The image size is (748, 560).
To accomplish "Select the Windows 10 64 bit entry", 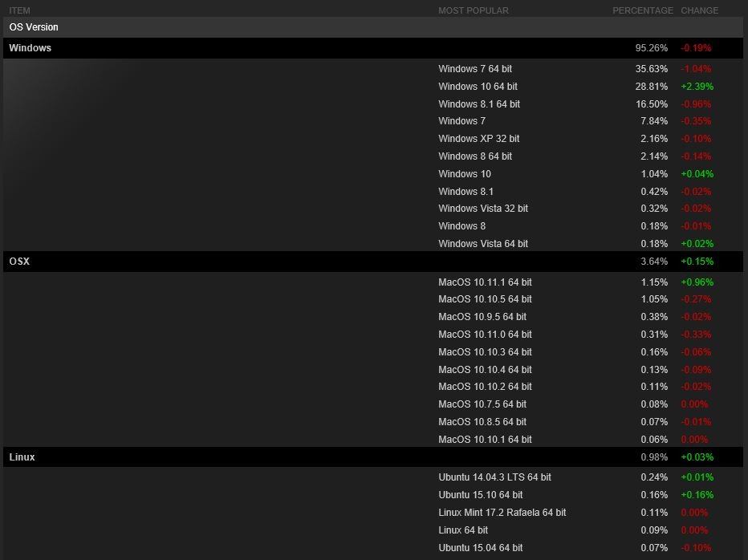I will click(478, 87).
